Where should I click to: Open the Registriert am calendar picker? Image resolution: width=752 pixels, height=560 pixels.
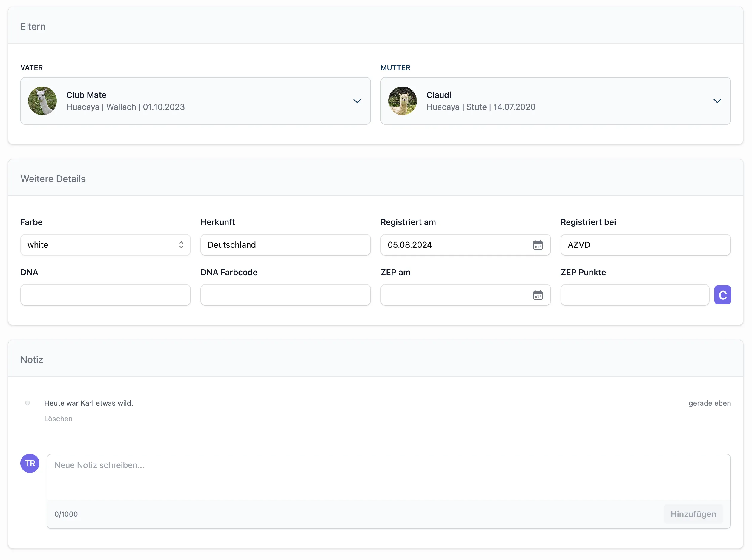[537, 245]
